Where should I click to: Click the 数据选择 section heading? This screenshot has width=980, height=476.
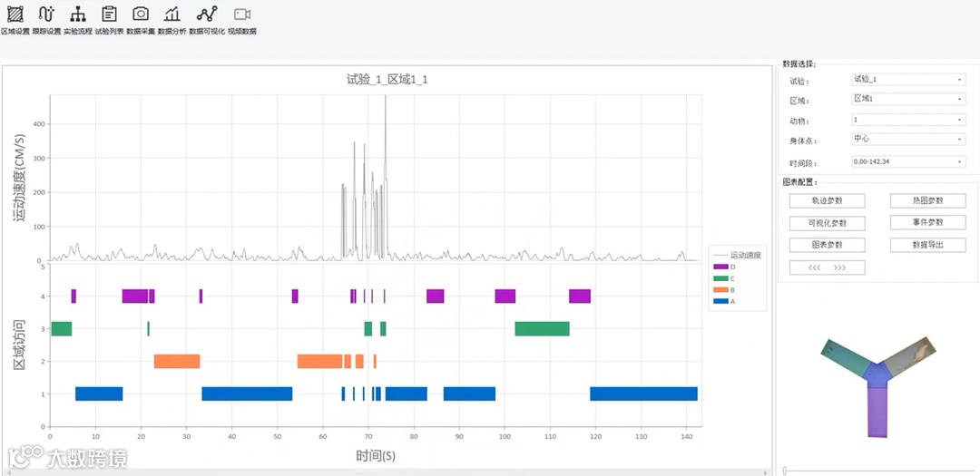click(x=799, y=63)
